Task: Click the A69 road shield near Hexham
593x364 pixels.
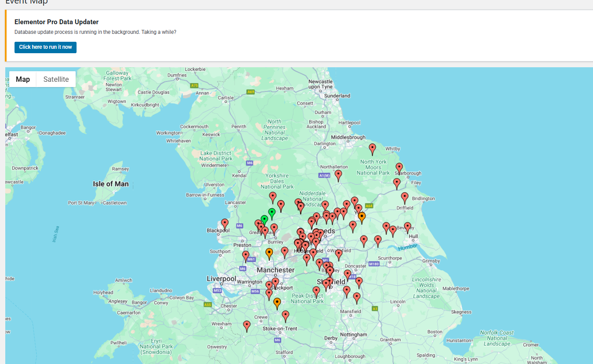Action: [251, 92]
